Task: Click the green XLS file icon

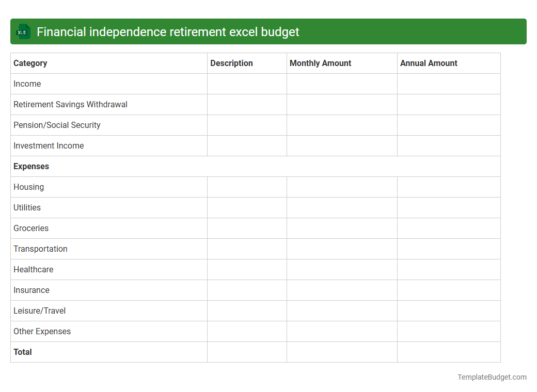Action: pyautogui.click(x=23, y=31)
